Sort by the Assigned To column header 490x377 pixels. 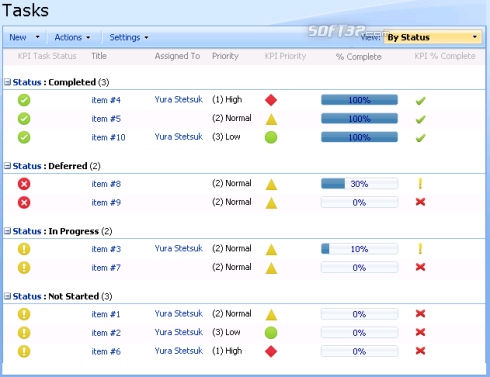click(177, 56)
